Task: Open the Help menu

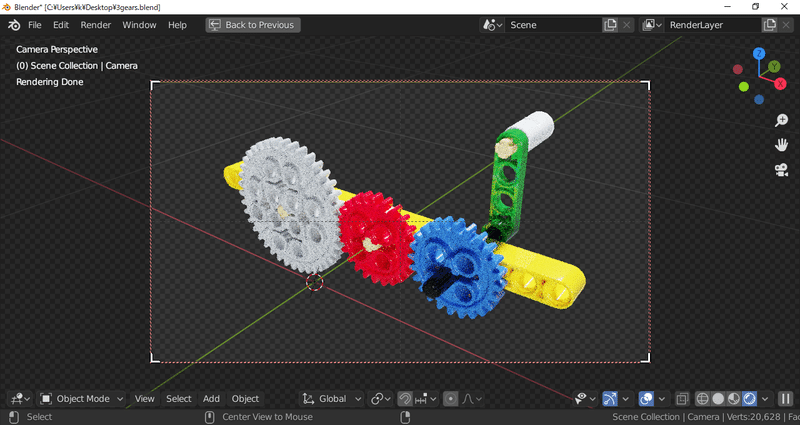Action: 177,25
